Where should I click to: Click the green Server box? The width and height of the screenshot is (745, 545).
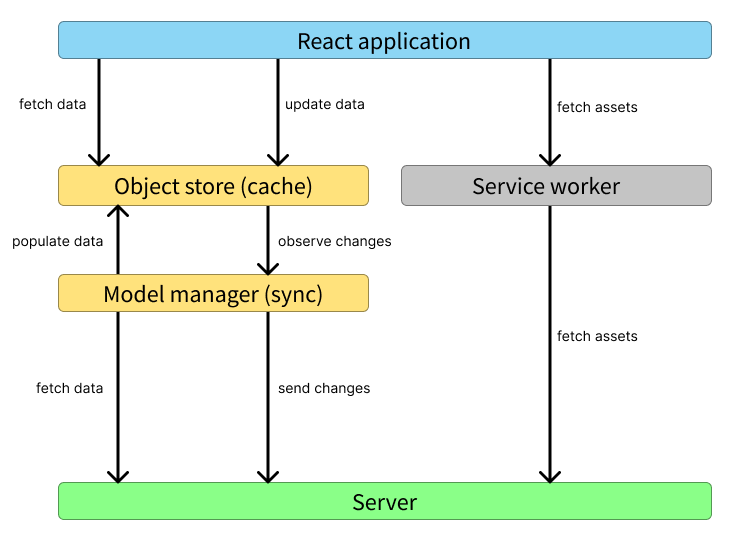point(384,501)
